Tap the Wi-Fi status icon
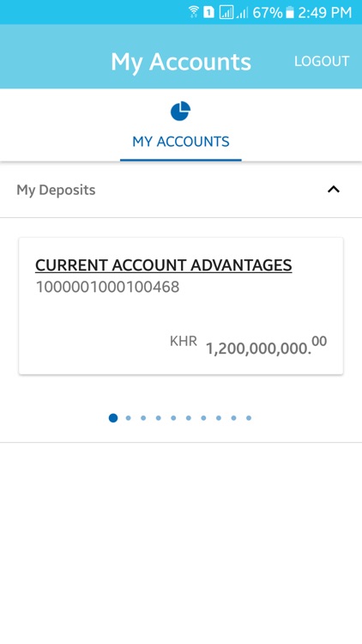The height and width of the screenshot is (644, 362). pos(194,12)
